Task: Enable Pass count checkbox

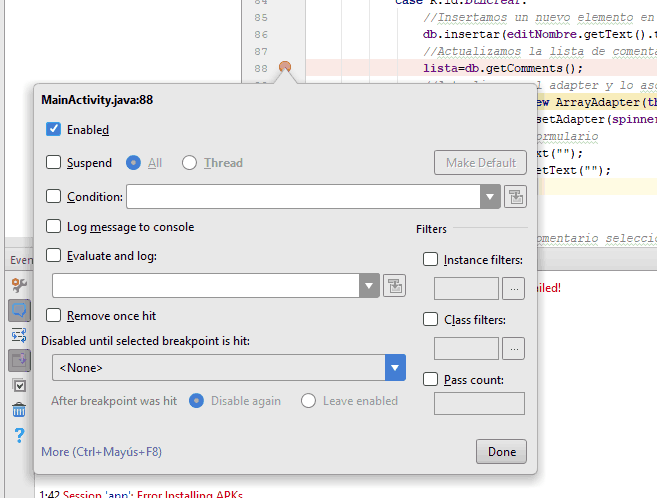Action: pos(430,379)
